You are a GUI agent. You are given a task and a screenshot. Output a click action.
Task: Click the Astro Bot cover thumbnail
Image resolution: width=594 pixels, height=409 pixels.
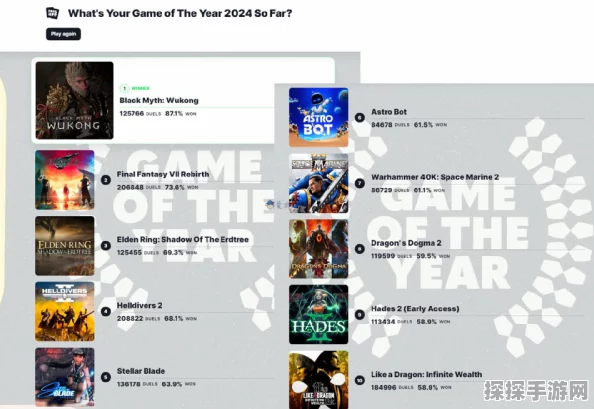click(x=319, y=117)
